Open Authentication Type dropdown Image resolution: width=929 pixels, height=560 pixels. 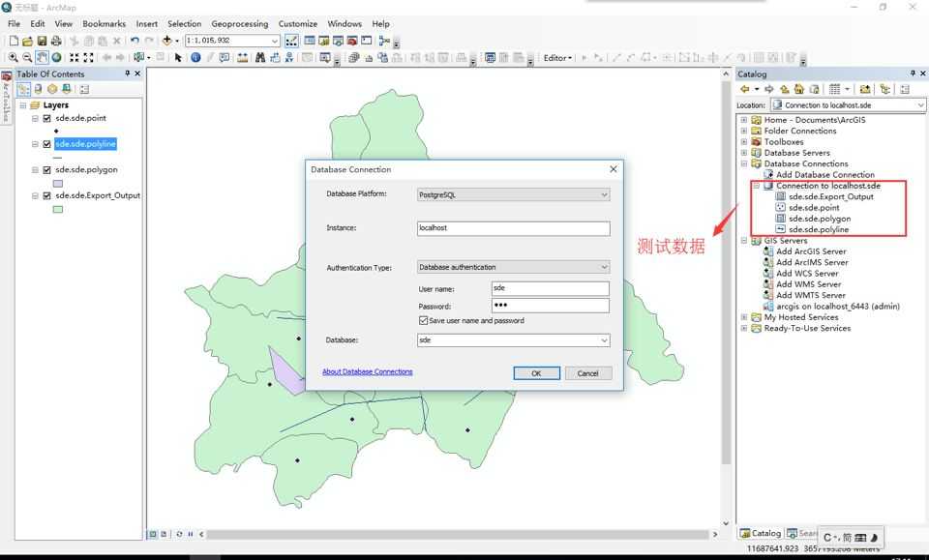[604, 267]
